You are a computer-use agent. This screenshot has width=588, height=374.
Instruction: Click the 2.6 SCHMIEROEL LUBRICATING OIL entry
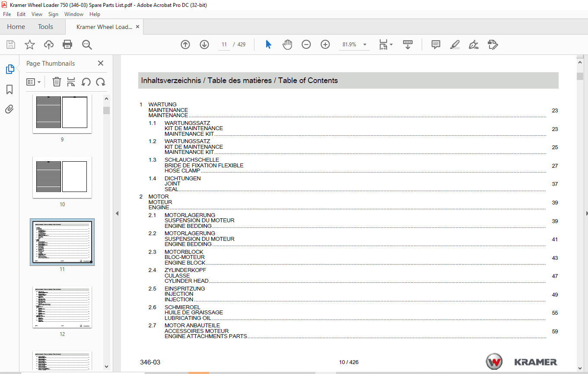coord(353,313)
